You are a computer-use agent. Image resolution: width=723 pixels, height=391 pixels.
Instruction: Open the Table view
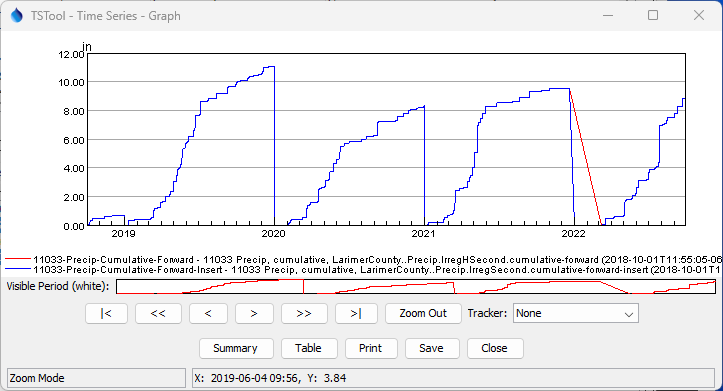point(309,348)
